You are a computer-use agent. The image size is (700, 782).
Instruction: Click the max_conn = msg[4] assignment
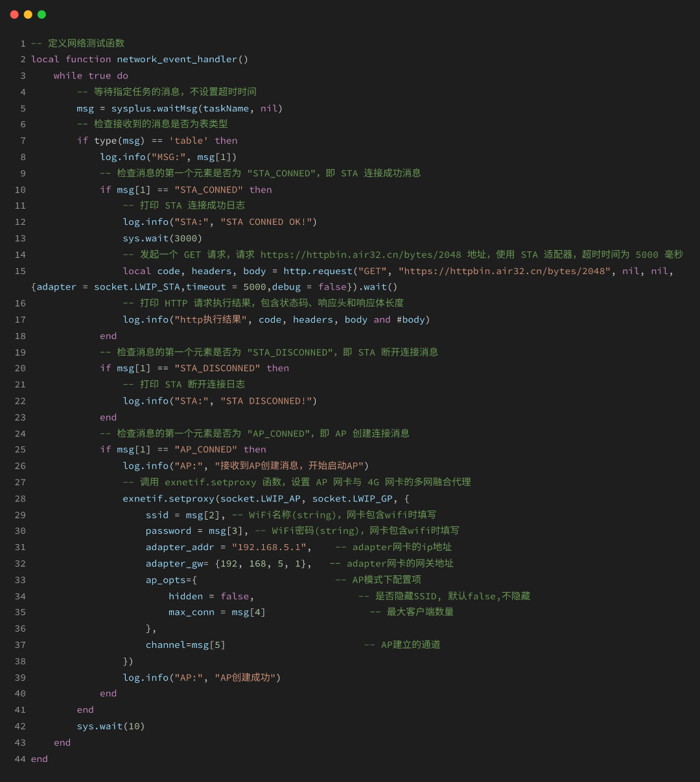217,612
